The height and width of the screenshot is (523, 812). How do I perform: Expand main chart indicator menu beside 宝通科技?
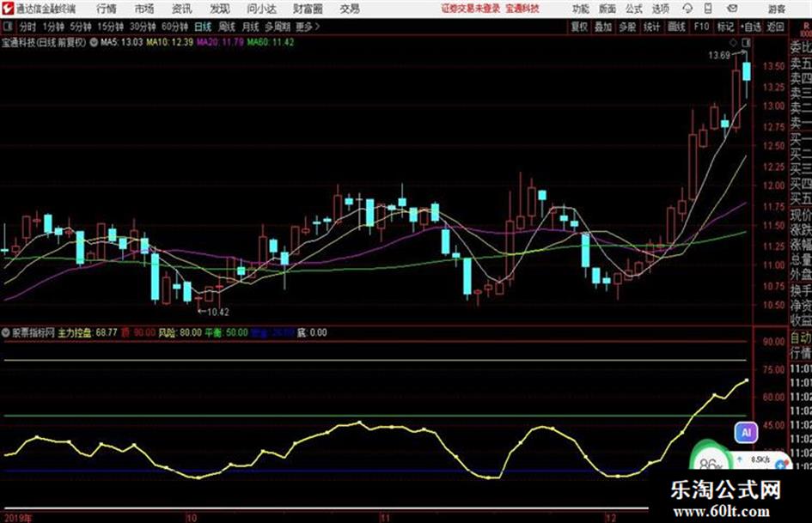click(94, 42)
